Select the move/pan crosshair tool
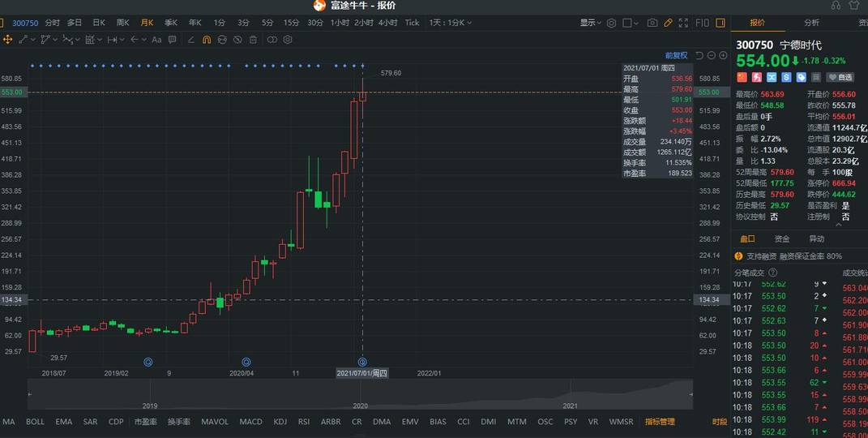This screenshot has width=868, height=438. [8, 39]
